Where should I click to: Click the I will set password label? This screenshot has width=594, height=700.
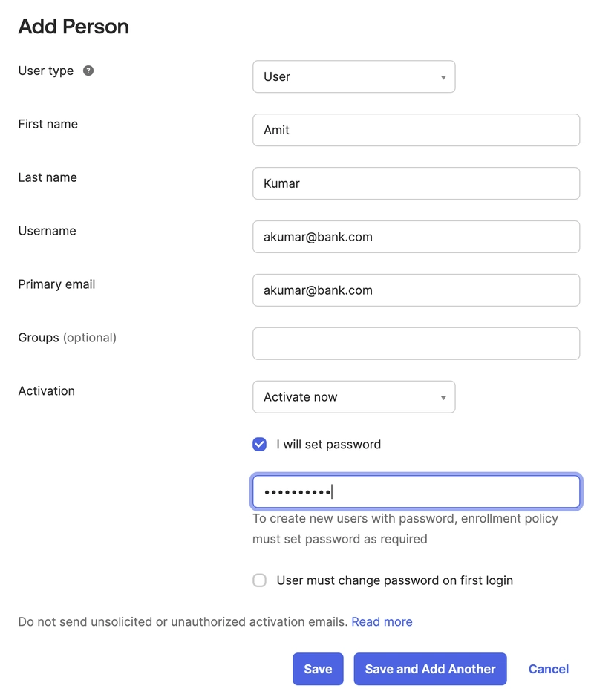pos(328,444)
